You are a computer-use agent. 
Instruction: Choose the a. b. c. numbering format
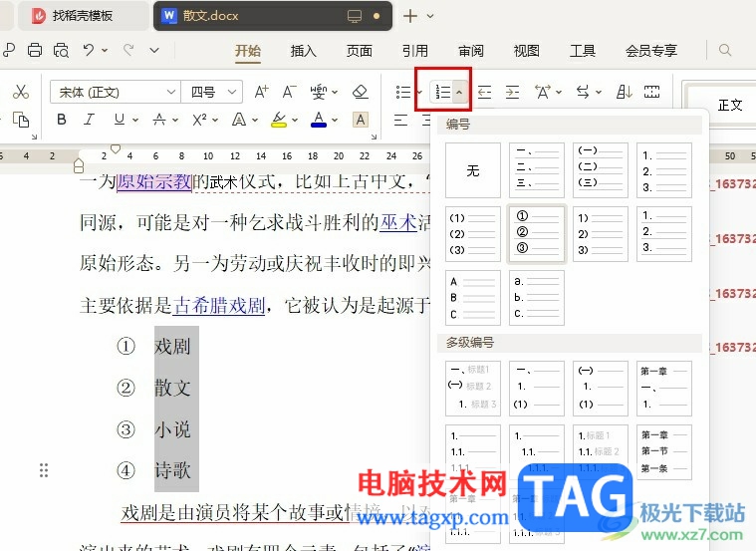point(537,298)
